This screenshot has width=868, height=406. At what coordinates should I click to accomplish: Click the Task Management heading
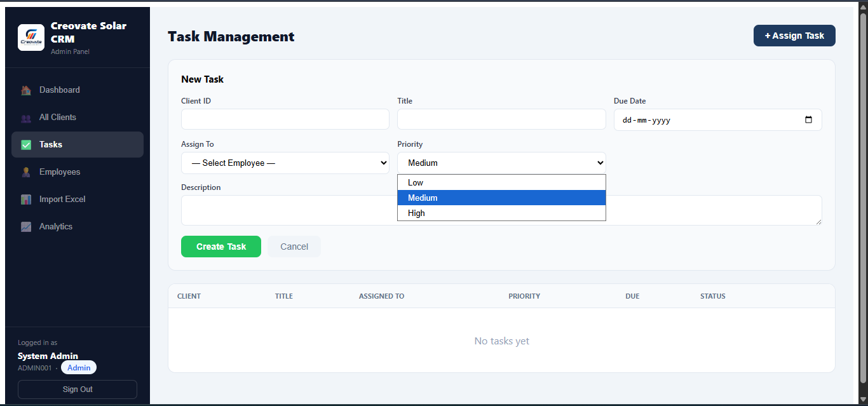tap(231, 37)
